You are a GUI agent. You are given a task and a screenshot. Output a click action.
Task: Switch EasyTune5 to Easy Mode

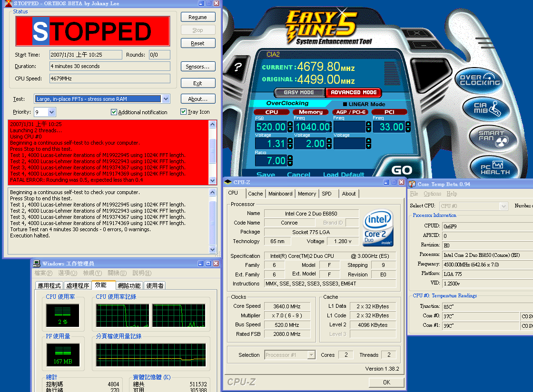[x=299, y=92]
